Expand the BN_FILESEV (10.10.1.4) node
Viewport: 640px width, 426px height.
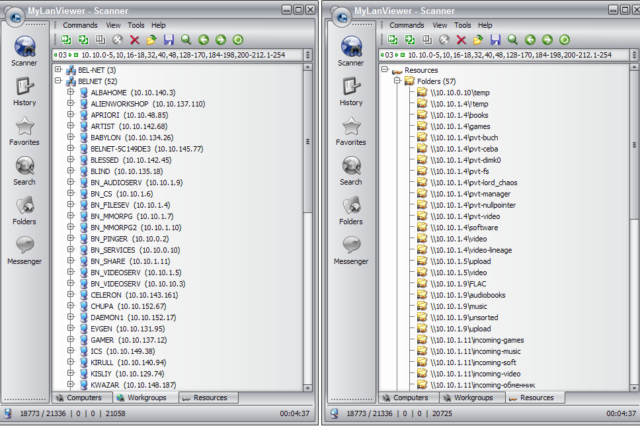click(71, 204)
